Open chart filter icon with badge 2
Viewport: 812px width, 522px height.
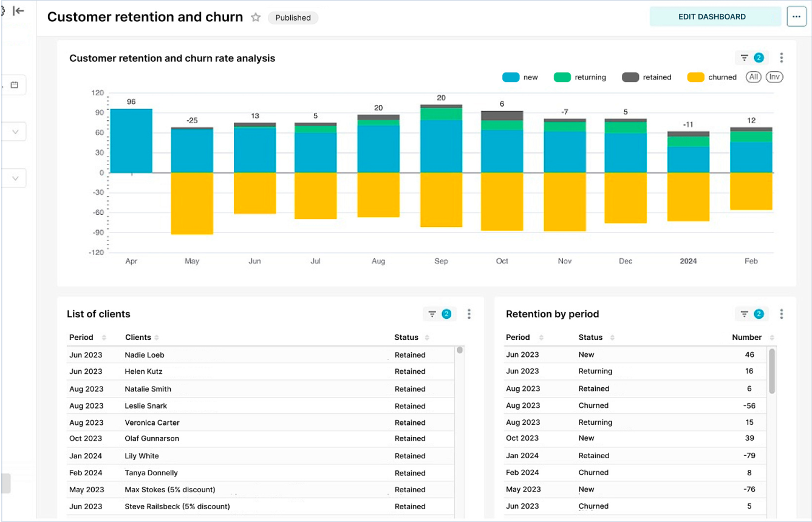point(751,58)
